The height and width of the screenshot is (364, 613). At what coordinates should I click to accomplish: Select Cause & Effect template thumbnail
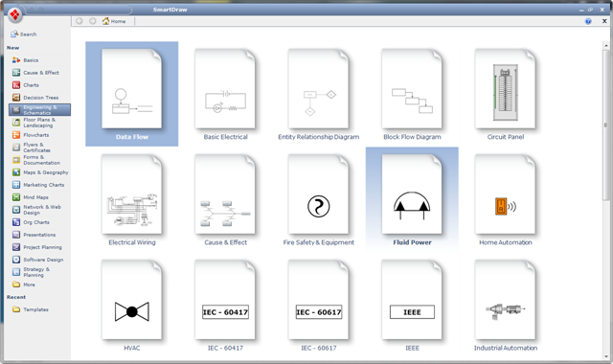225,200
